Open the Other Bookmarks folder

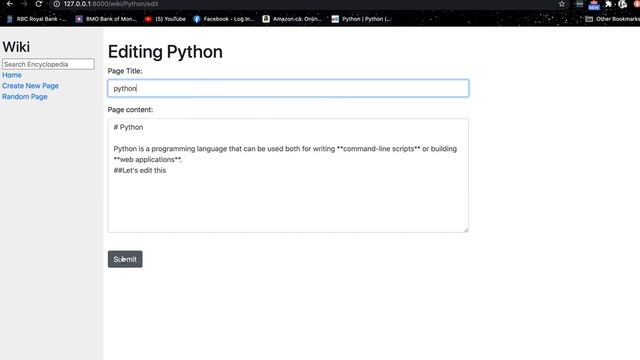tap(612, 19)
